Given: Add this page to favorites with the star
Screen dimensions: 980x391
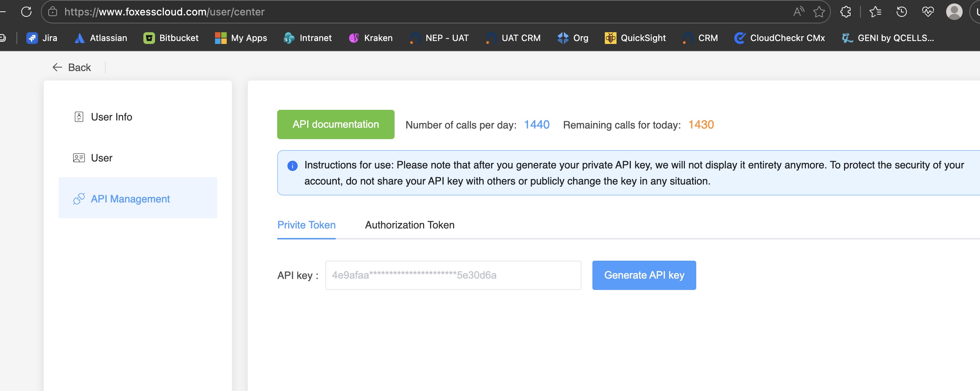Looking at the screenshot, I should pyautogui.click(x=819, y=12).
